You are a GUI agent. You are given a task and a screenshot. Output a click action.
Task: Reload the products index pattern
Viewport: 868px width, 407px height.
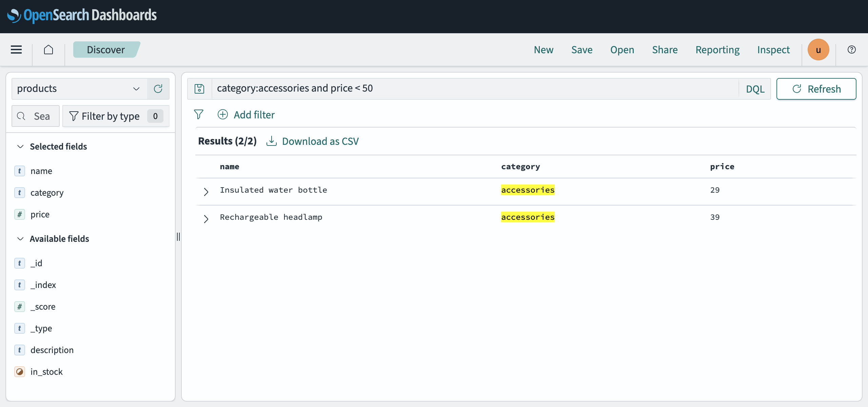pyautogui.click(x=158, y=89)
